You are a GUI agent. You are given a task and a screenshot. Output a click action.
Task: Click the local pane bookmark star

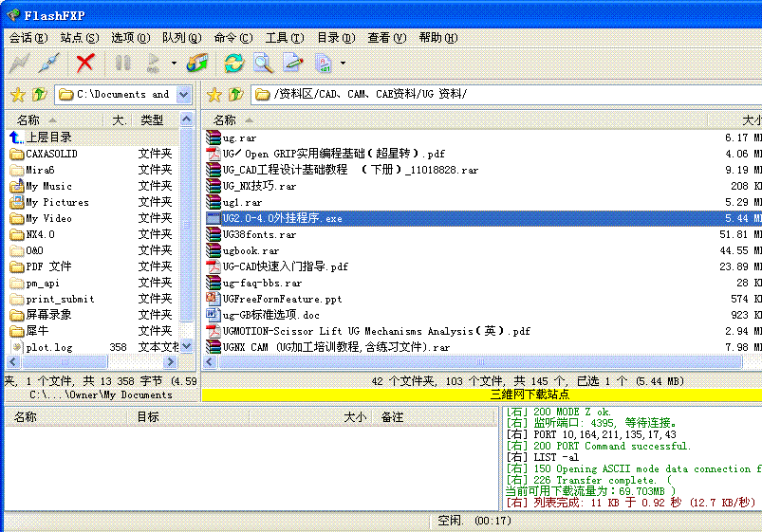coord(18,94)
